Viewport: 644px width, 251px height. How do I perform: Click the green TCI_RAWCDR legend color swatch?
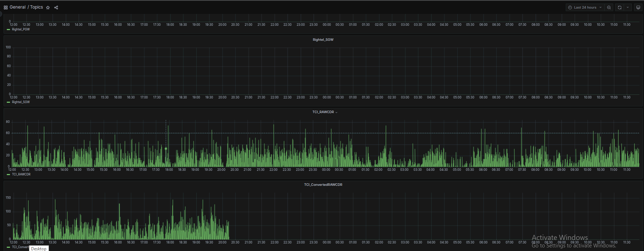pos(9,175)
